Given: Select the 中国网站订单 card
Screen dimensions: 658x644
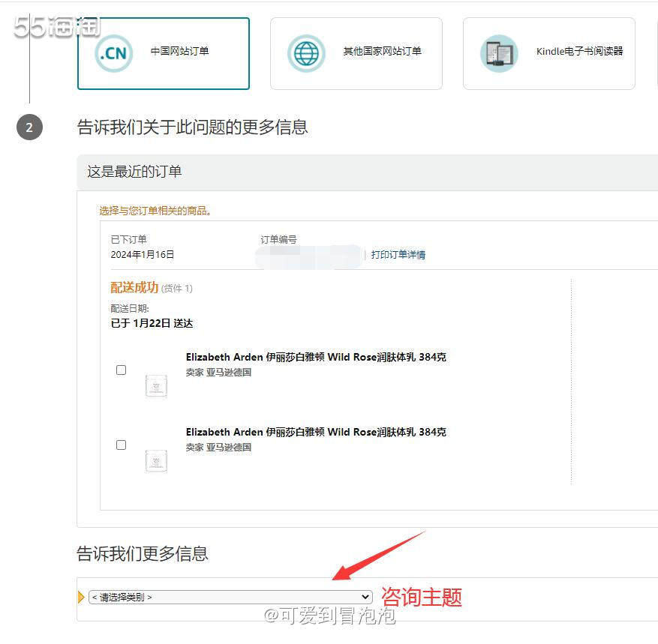Looking at the screenshot, I should (164, 53).
